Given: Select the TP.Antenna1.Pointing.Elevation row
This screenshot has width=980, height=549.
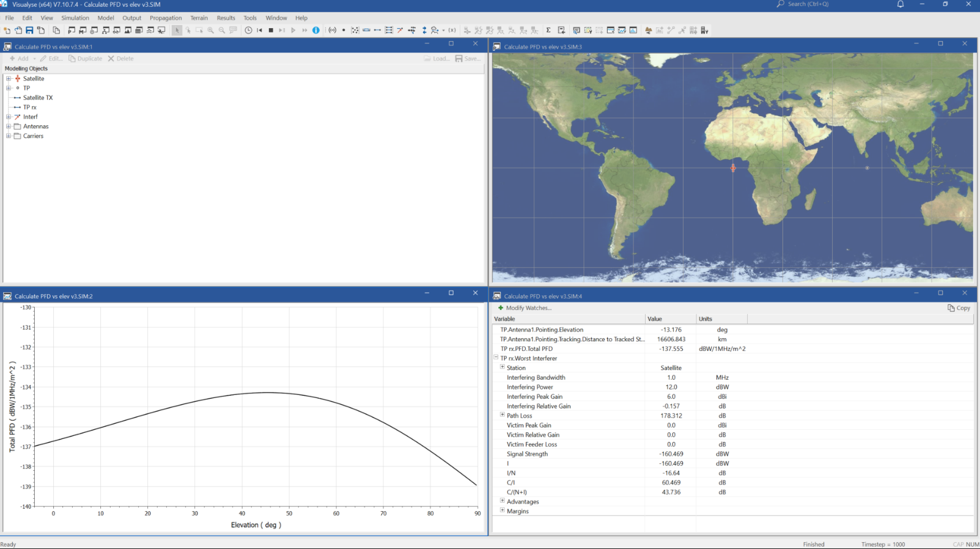Looking at the screenshot, I should tap(732, 330).
